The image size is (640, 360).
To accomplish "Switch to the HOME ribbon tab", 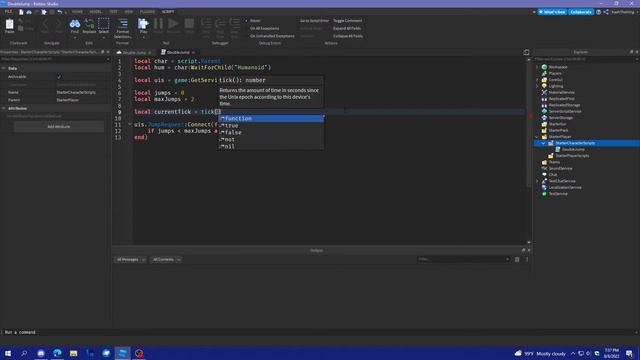I will [77, 12].
